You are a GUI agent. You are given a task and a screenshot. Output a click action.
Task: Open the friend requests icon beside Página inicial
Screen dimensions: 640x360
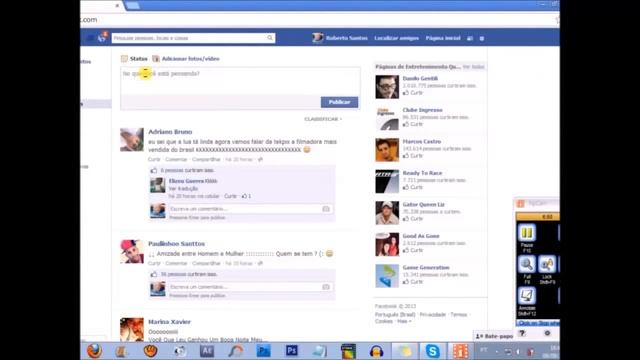470,38
